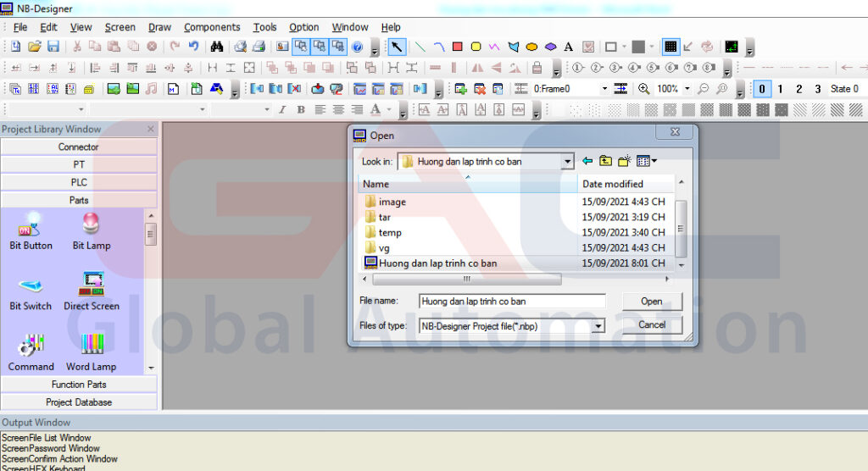Click the create new folder icon
Image resolution: width=868 pixels, height=471 pixels.
(x=625, y=161)
